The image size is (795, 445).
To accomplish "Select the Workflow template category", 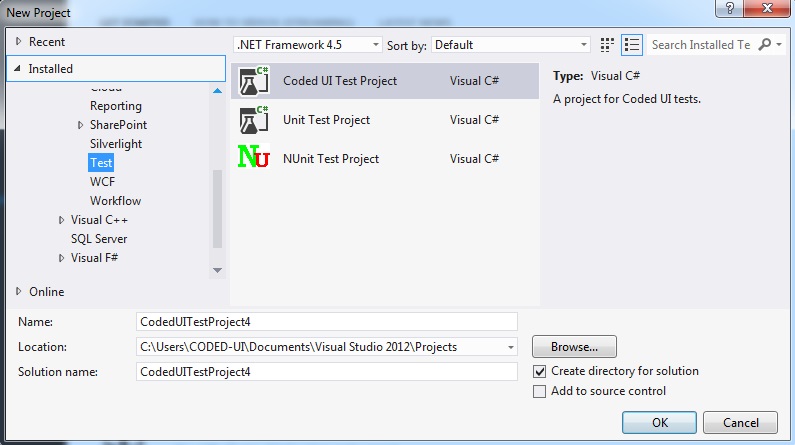I will tap(115, 201).
